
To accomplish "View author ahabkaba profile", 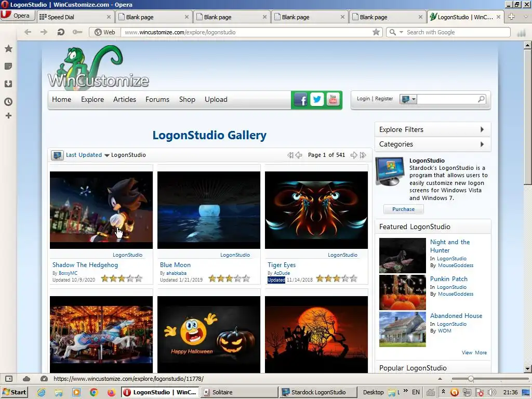I will pyautogui.click(x=176, y=273).
